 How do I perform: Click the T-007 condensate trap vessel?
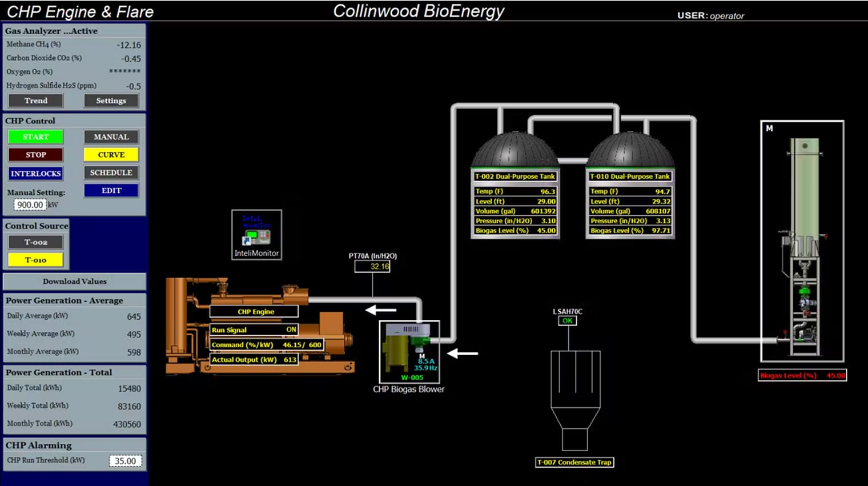click(x=575, y=394)
